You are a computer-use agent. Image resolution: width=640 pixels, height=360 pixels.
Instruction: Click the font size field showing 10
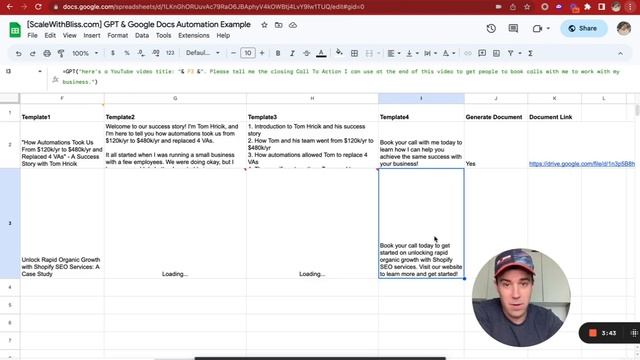248,53
